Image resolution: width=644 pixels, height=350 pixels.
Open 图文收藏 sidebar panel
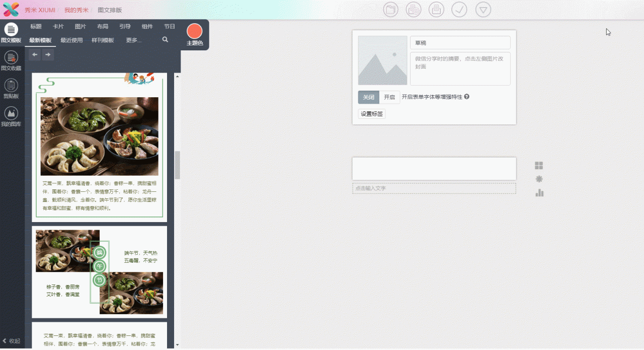(x=11, y=60)
